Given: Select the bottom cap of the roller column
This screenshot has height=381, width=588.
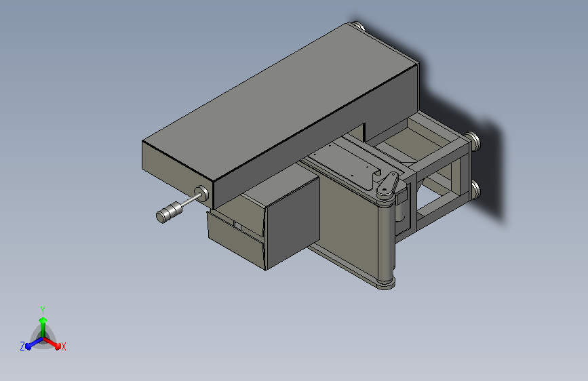Looking at the screenshot, I should [386, 284].
